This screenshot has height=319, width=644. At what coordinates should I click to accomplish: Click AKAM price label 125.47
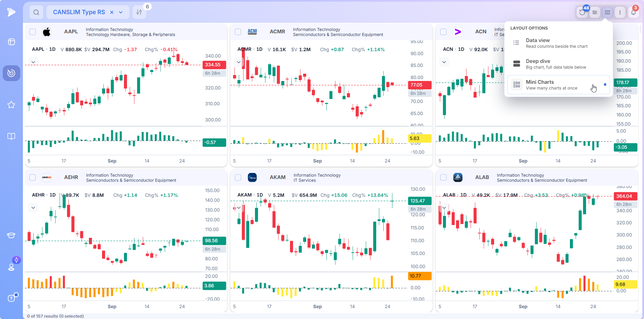(x=420, y=201)
